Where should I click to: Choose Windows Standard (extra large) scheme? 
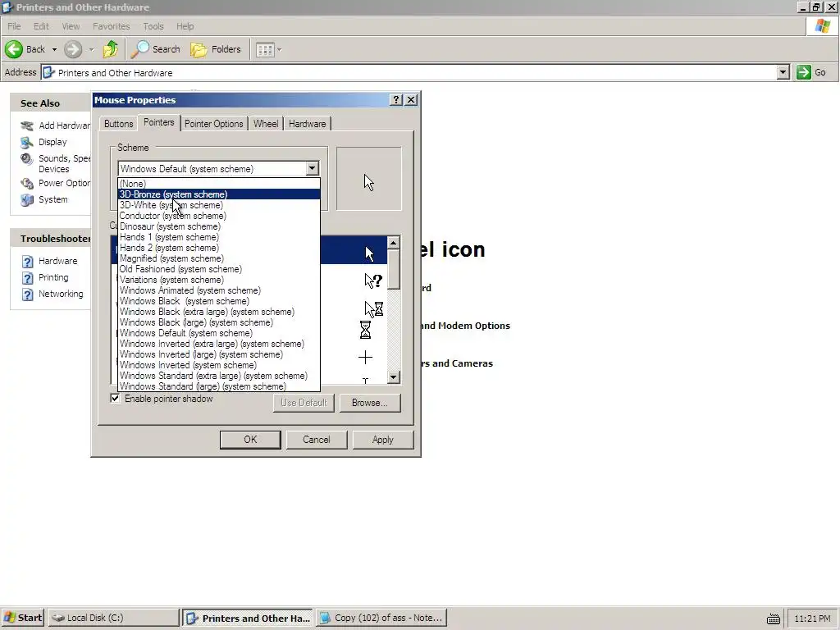pos(218,376)
